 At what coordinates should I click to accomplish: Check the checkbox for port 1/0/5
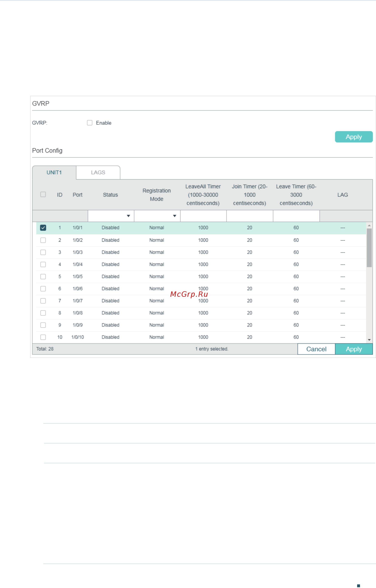[43, 277]
